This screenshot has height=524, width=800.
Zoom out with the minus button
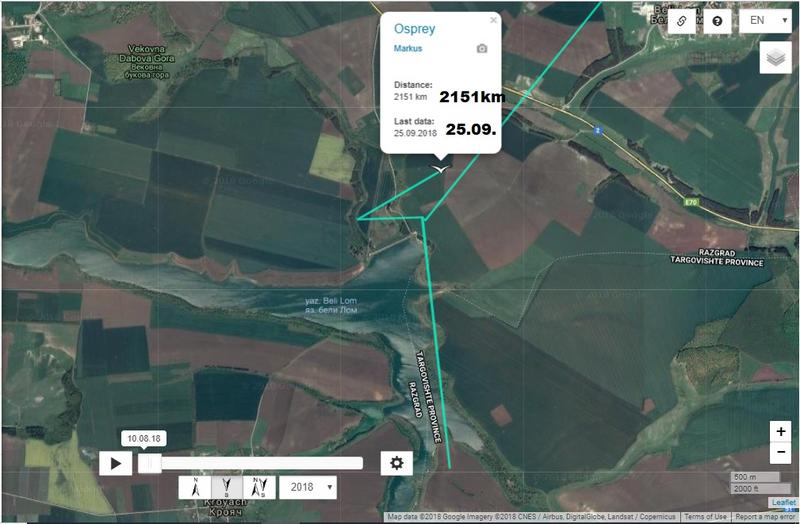(781, 453)
